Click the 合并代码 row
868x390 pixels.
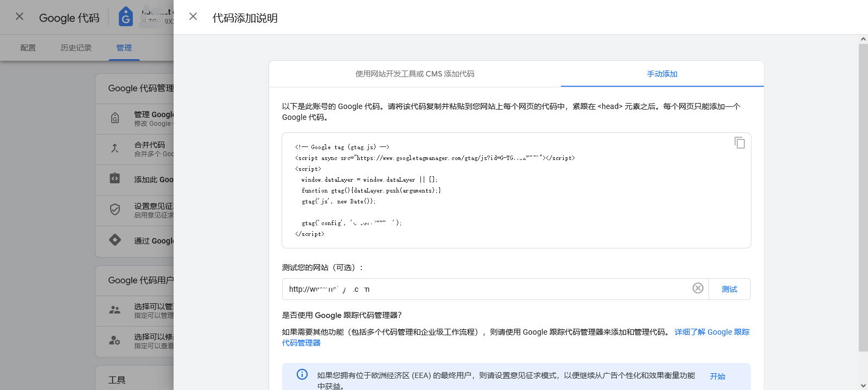point(135,149)
